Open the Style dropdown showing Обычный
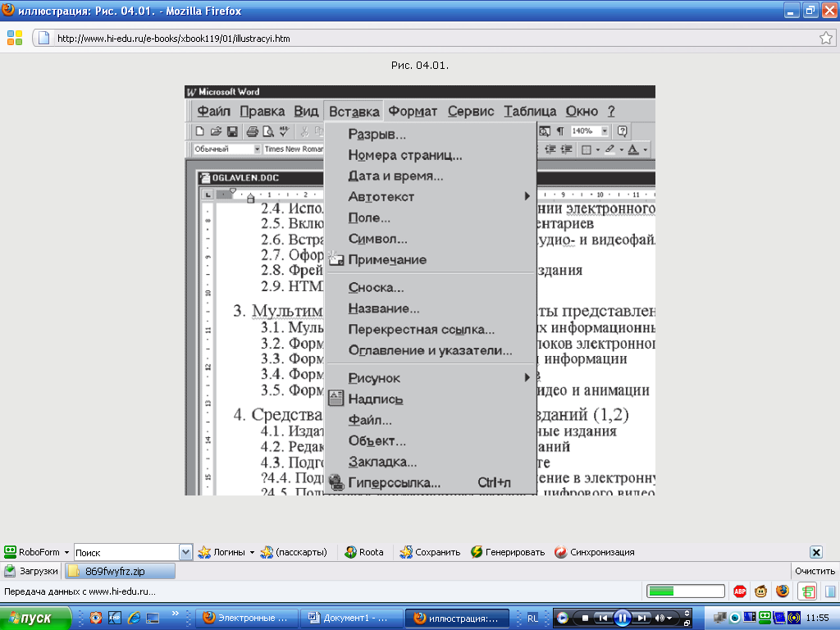 point(257,149)
